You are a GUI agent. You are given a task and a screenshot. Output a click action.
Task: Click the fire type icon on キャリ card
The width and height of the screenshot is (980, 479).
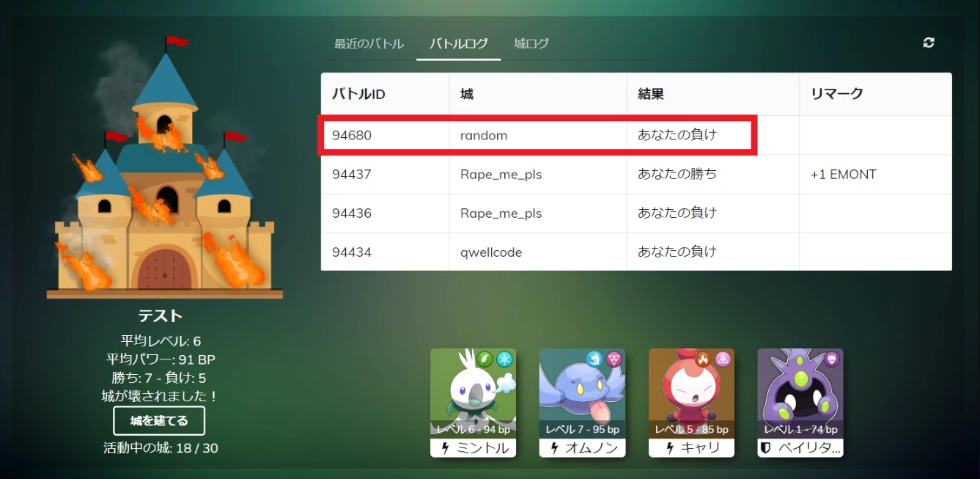click(704, 359)
